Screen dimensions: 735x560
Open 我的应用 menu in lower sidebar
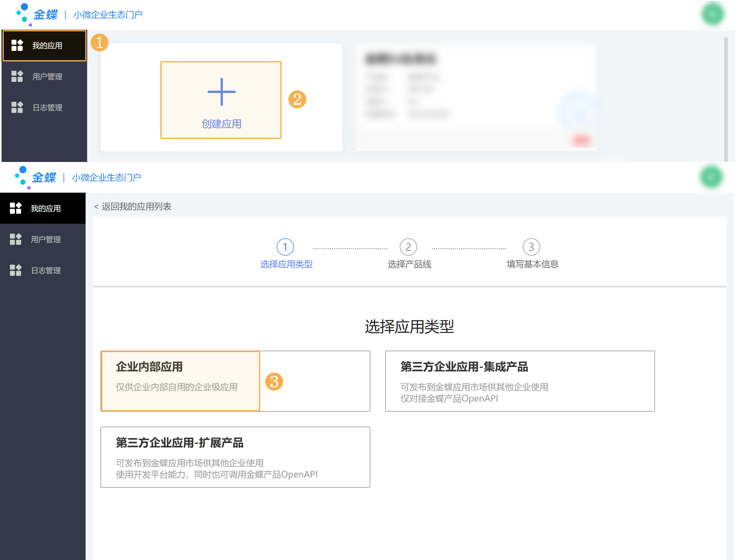tap(46, 208)
